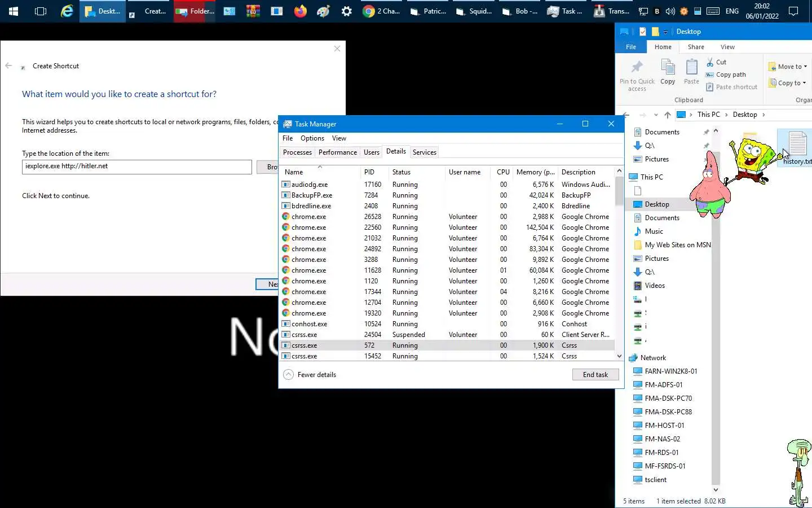Switch to the Processes tab
The height and width of the screenshot is (508, 812).
(297, 152)
